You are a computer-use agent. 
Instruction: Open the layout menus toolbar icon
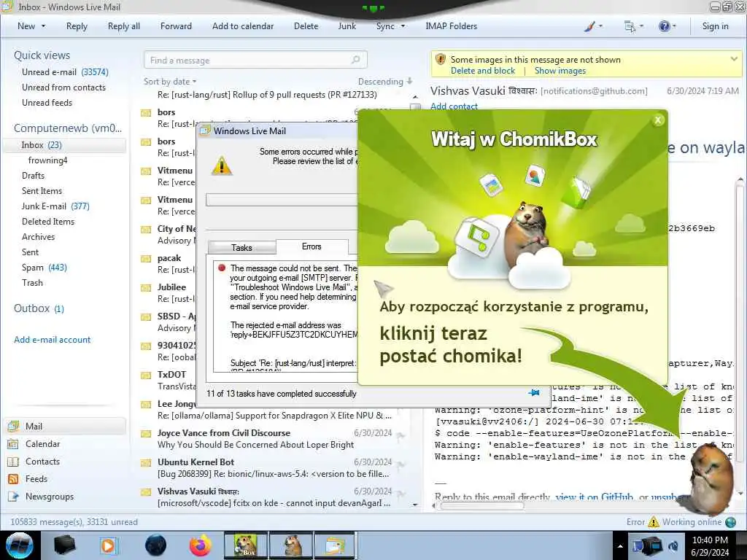click(630, 26)
